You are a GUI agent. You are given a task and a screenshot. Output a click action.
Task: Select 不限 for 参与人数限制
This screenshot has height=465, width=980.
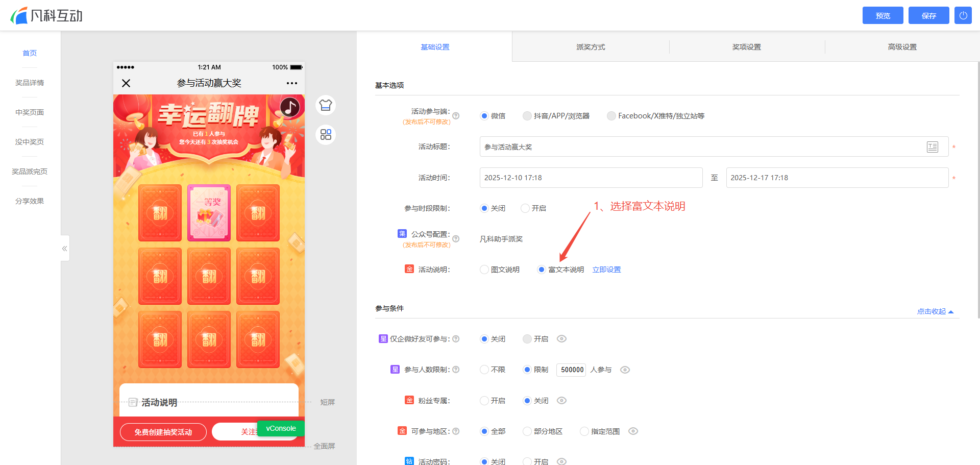tap(484, 370)
